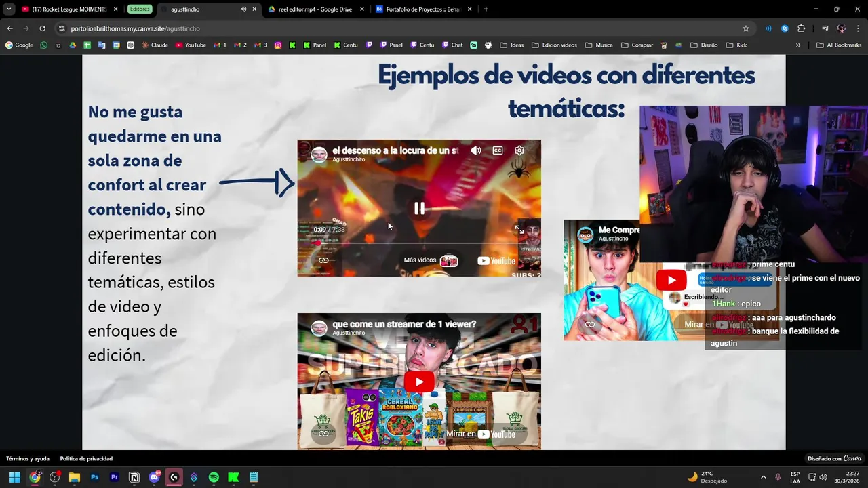Pause the playing video with the pause icon
The width and height of the screenshot is (868, 488).
coord(419,209)
